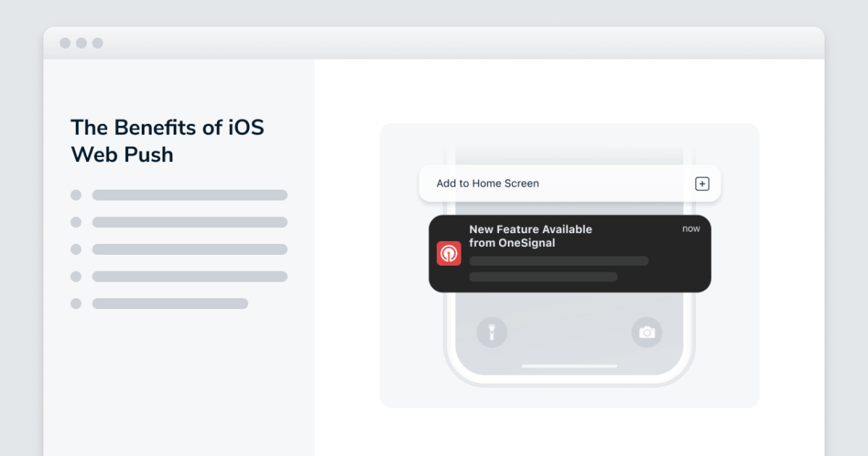Select the third bullet circle in the sidebar
Image resolution: width=868 pixels, height=456 pixels.
tap(75, 249)
